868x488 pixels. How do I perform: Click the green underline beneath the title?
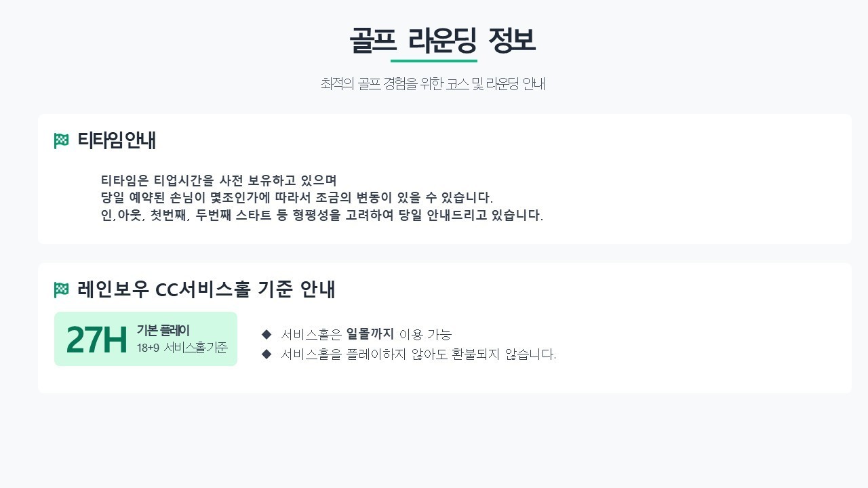click(x=434, y=61)
